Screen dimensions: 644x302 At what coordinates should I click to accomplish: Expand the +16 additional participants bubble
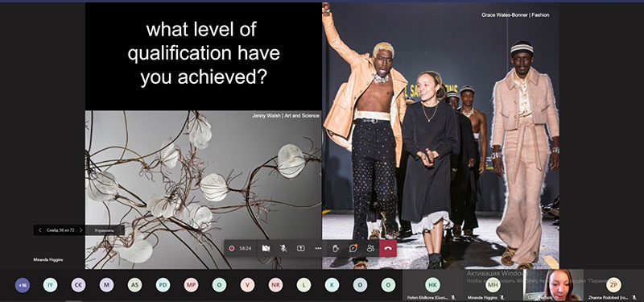23,285
